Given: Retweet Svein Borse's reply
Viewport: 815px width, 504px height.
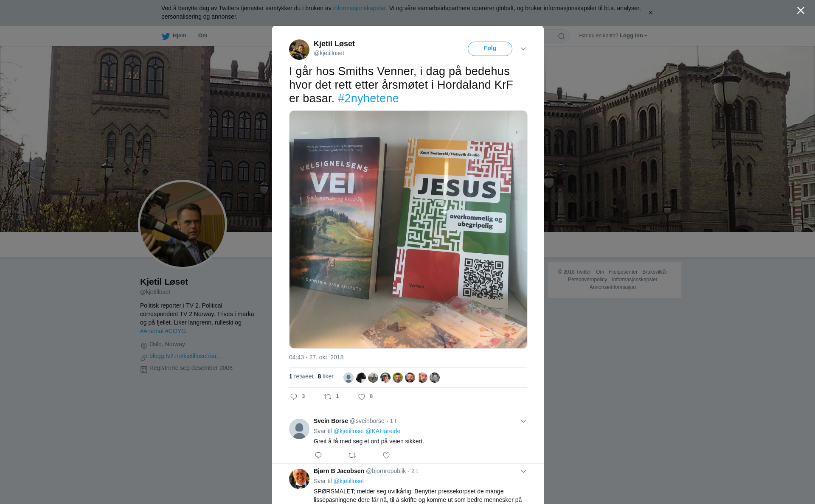Looking at the screenshot, I should tap(352, 455).
